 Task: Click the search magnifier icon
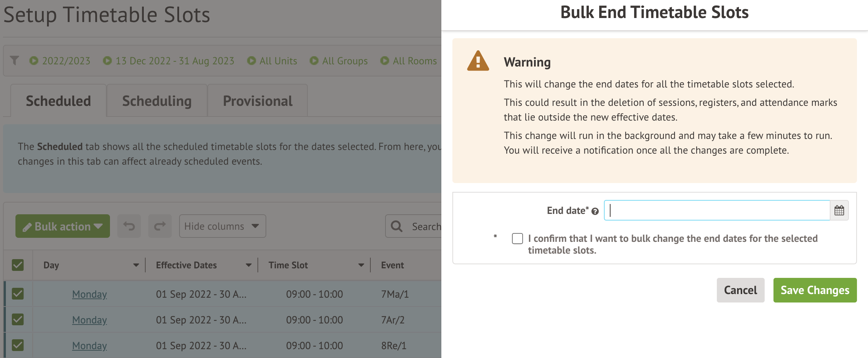[x=396, y=226]
